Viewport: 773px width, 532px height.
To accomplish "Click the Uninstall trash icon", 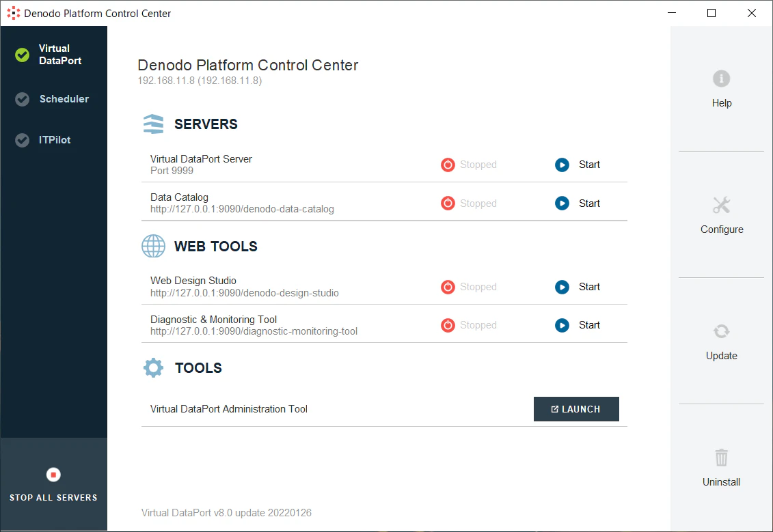I will point(721,458).
